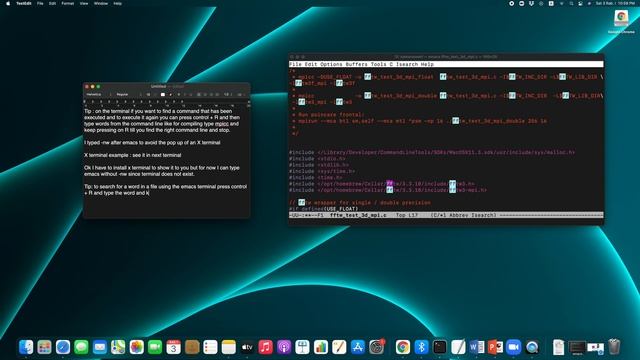Open font size dropdown in TextEdit
Viewport: 640px width, 360px height.
pyautogui.click(x=150, y=94)
